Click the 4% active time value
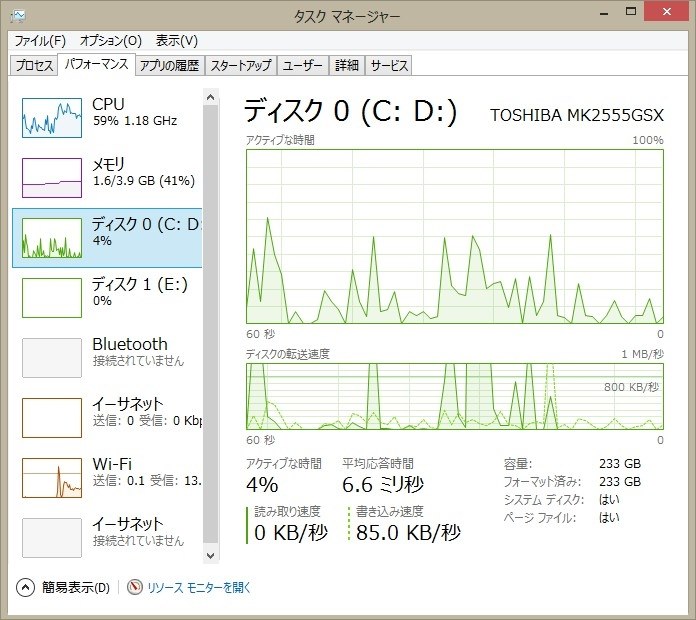Screen dimensions: 696x620 tap(262, 484)
